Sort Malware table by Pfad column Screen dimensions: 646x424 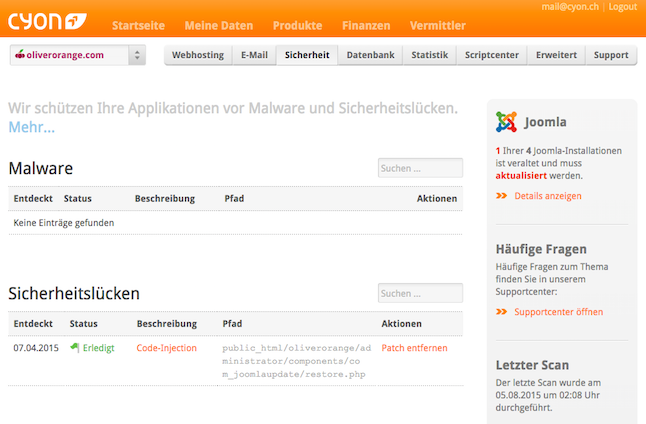pos(234,199)
